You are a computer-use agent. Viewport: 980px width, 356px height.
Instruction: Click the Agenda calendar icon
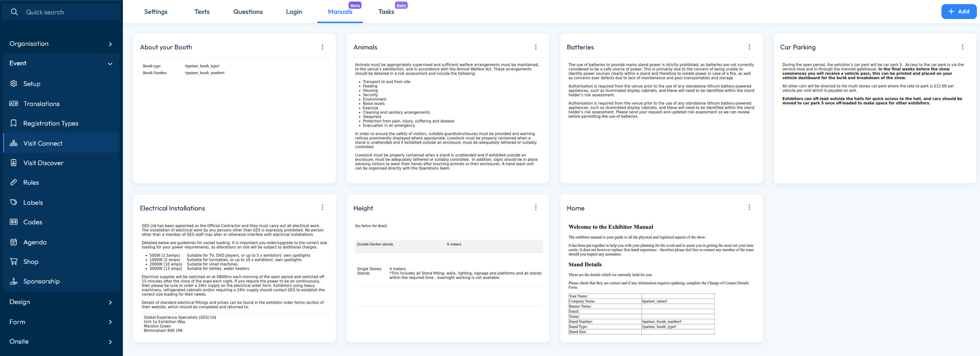pyautogui.click(x=14, y=242)
